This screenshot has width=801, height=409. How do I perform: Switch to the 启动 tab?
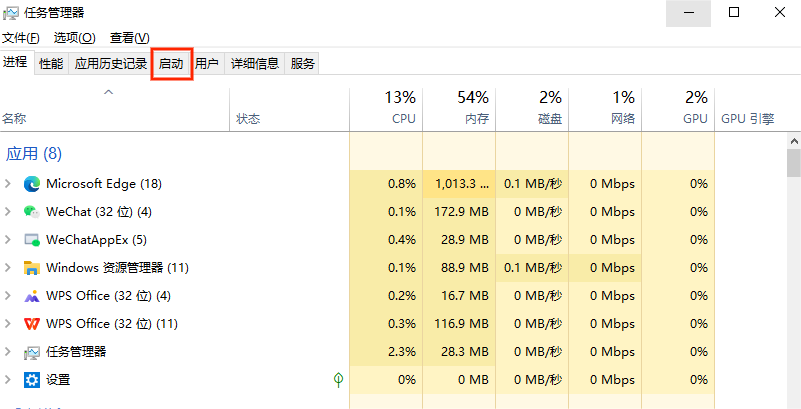pos(171,64)
